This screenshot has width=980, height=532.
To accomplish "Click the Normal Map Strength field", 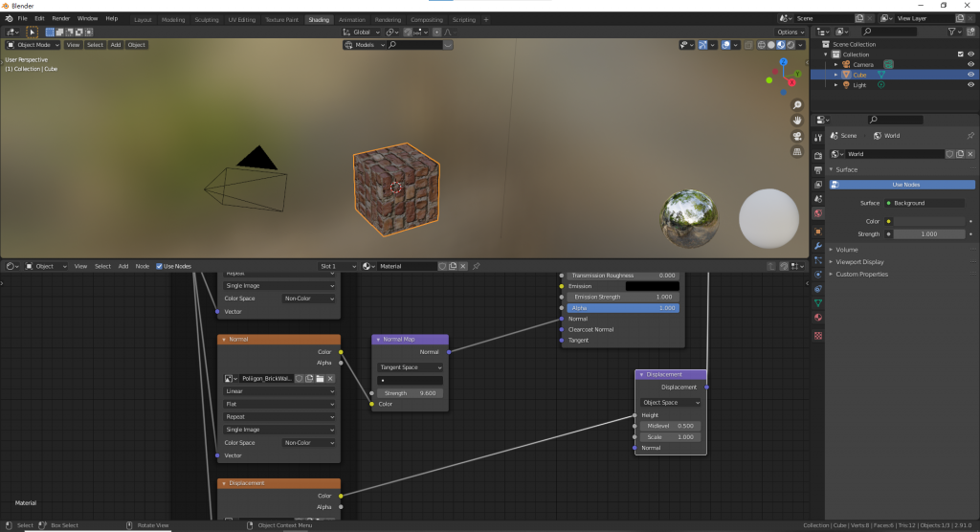I will point(410,393).
